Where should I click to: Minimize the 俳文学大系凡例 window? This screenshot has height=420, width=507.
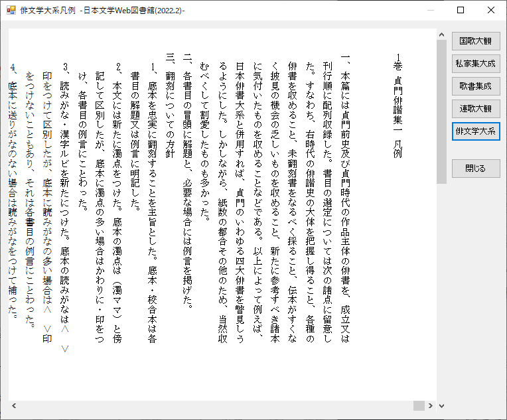click(x=431, y=11)
